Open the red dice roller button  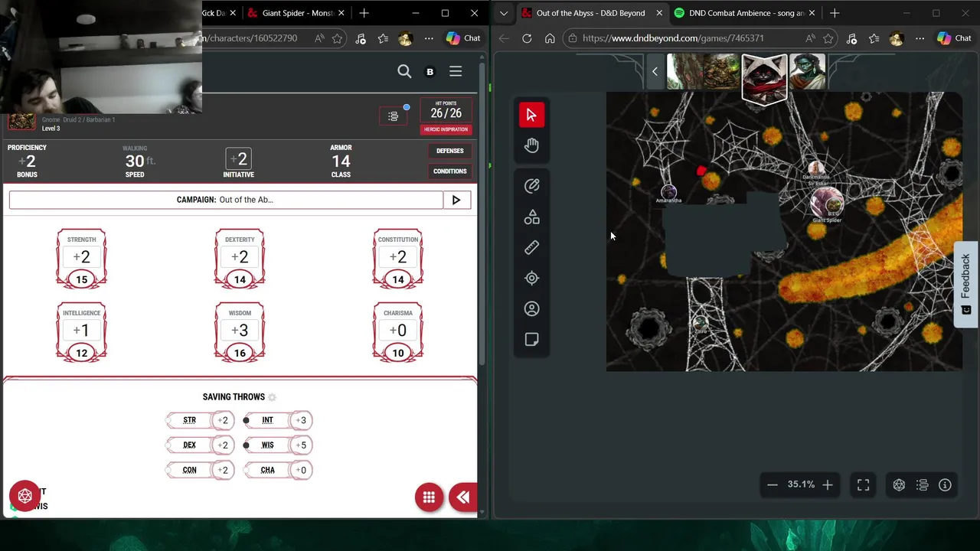tap(24, 496)
